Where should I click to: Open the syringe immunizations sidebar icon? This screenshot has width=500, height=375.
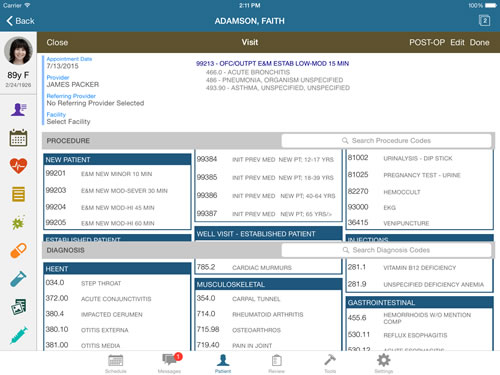pyautogui.click(x=18, y=335)
